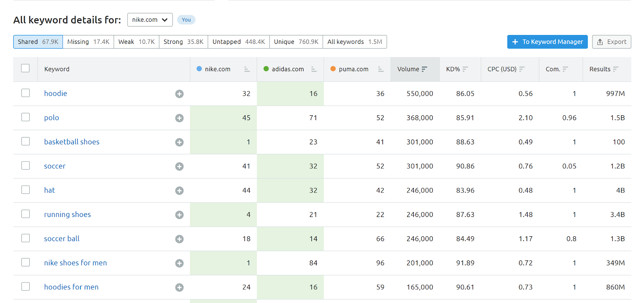This screenshot has height=303, width=644.
Task: Check the running shoes row checkbox
Action: click(x=25, y=214)
